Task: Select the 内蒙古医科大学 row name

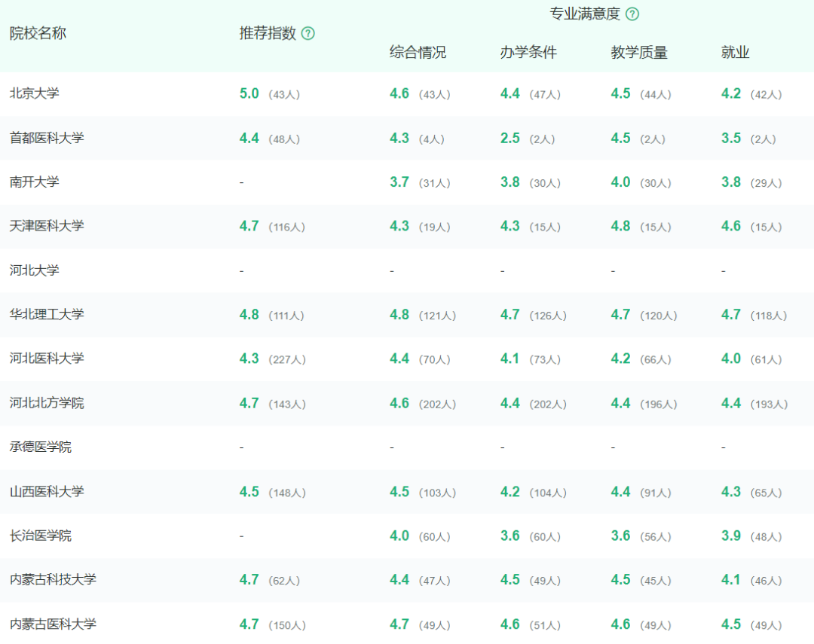Action: (53, 624)
